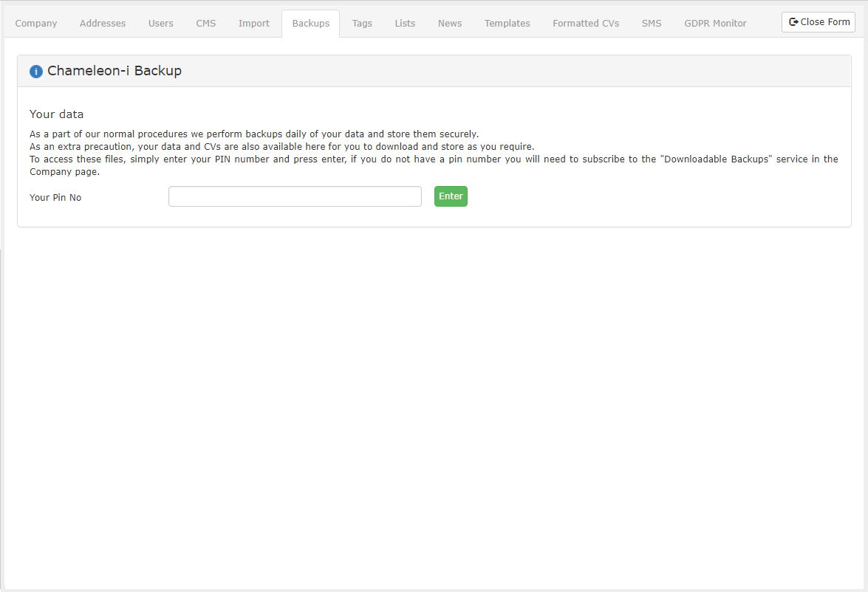The image size is (868, 592).
Task: Click the green Enter button
Action: pyautogui.click(x=451, y=196)
